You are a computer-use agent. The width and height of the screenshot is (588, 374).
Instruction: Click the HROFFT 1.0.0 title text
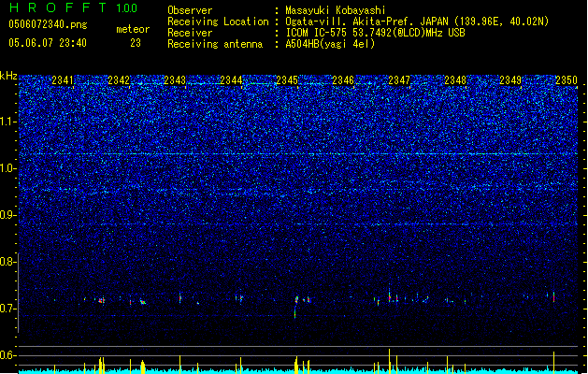click(x=74, y=7)
